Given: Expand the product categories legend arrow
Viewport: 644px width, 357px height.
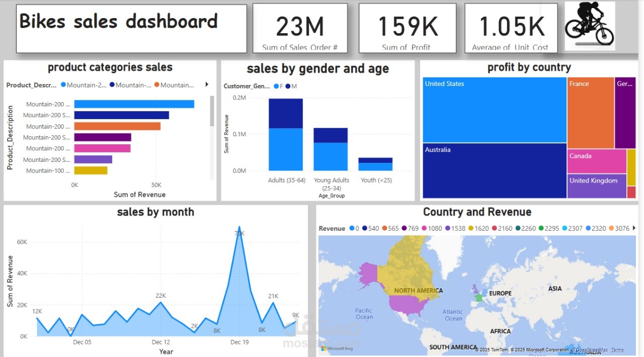Looking at the screenshot, I should tap(206, 84).
